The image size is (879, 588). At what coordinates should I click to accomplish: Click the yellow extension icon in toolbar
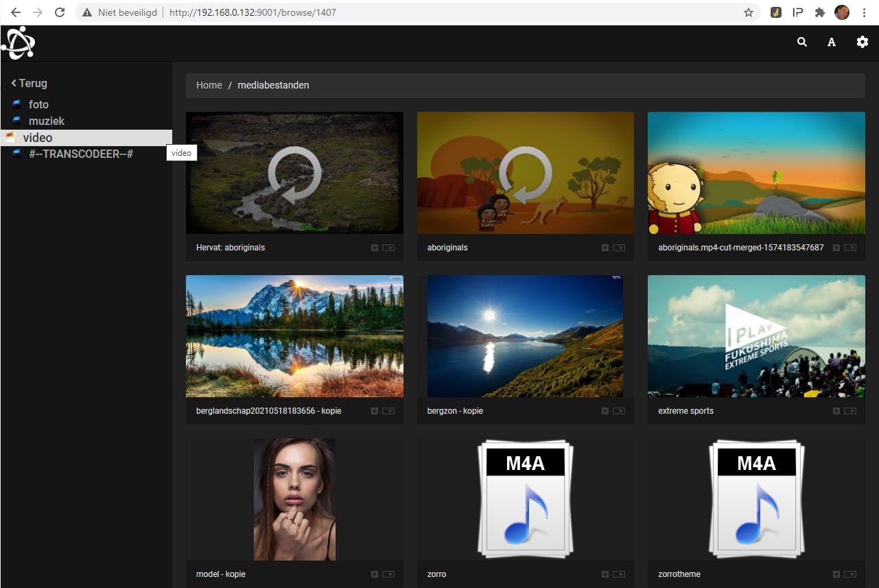776,12
